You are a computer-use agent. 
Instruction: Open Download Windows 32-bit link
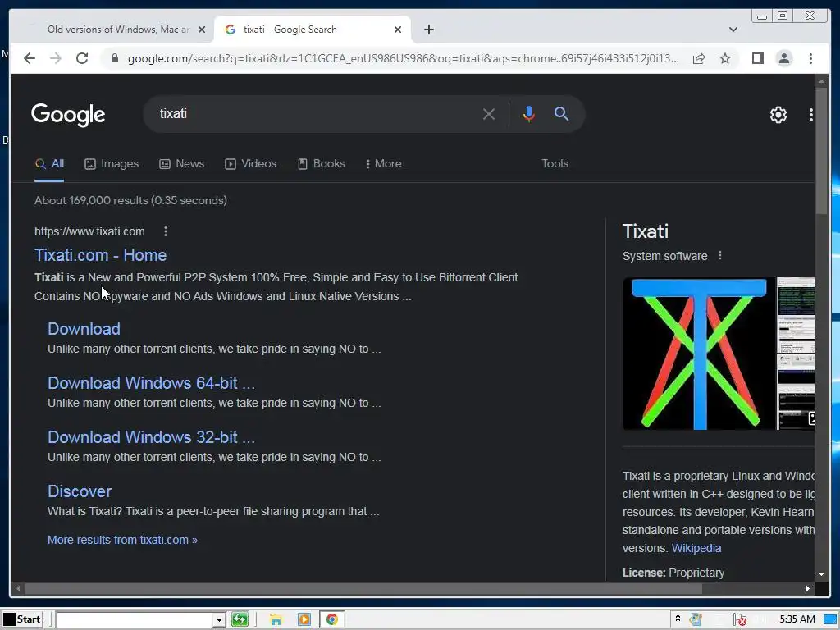coord(151,437)
